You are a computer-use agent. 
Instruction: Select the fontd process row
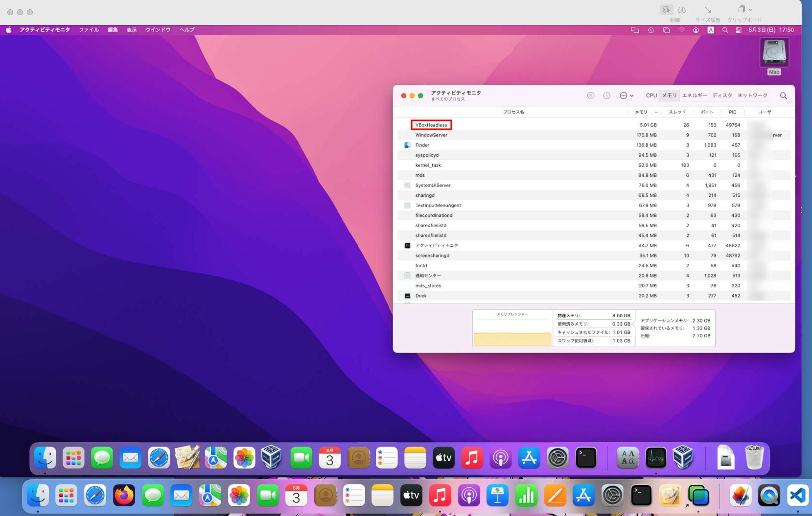coord(594,265)
